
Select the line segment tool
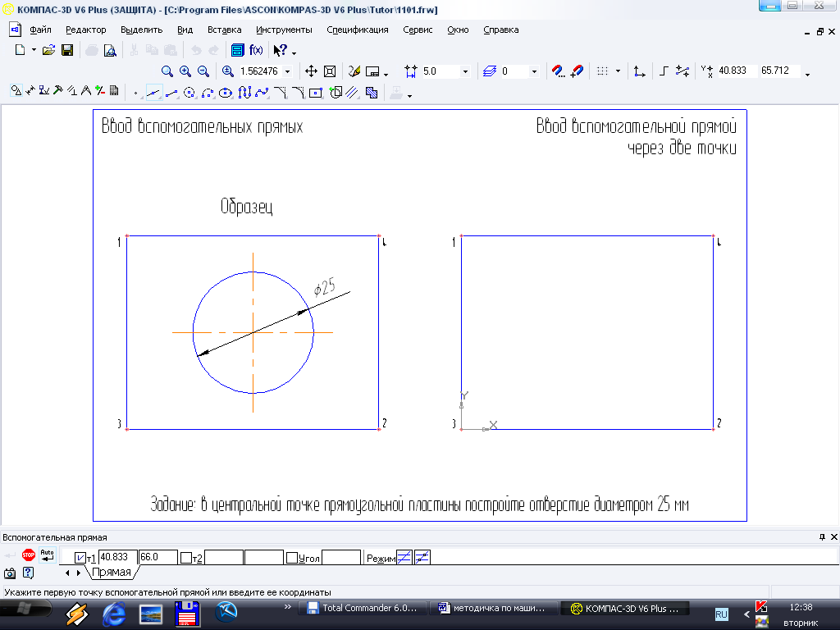171,94
